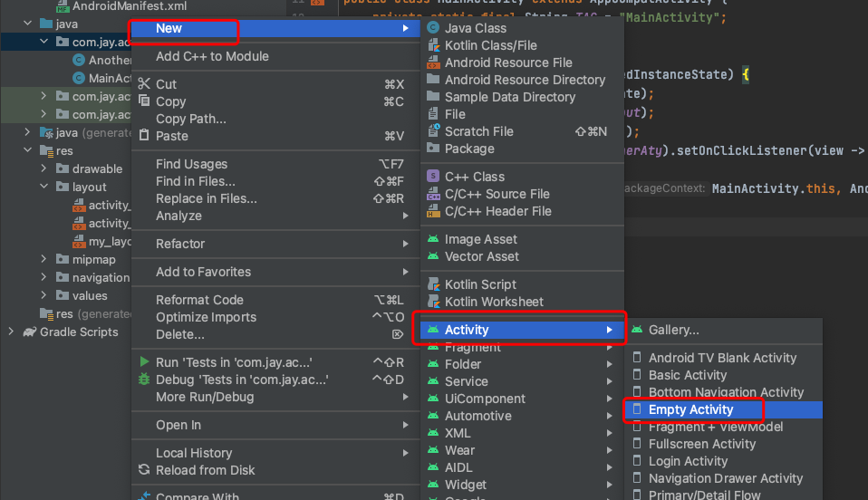This screenshot has height=500, width=868.
Task: Click the Package folder icon in the New submenu
Action: [433, 148]
